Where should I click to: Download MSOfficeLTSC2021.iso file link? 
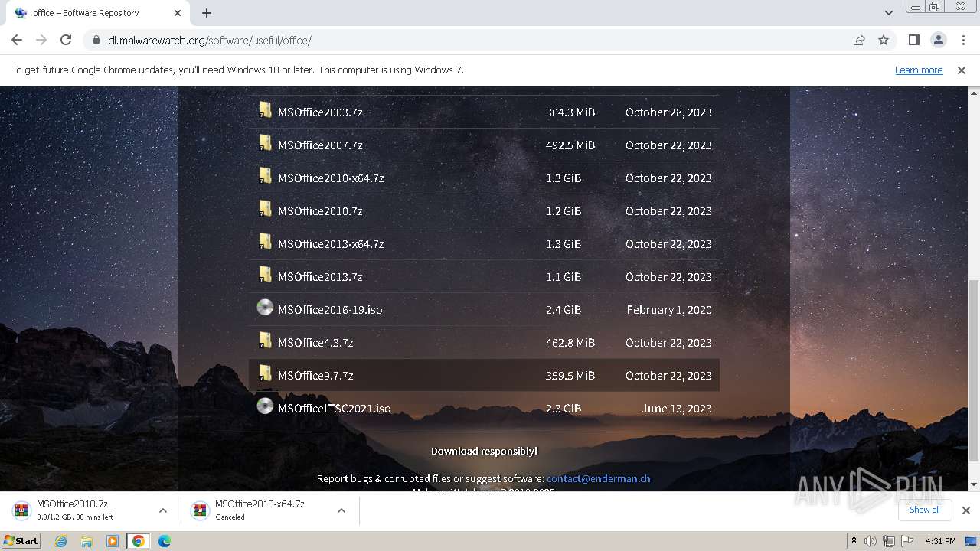pos(335,408)
